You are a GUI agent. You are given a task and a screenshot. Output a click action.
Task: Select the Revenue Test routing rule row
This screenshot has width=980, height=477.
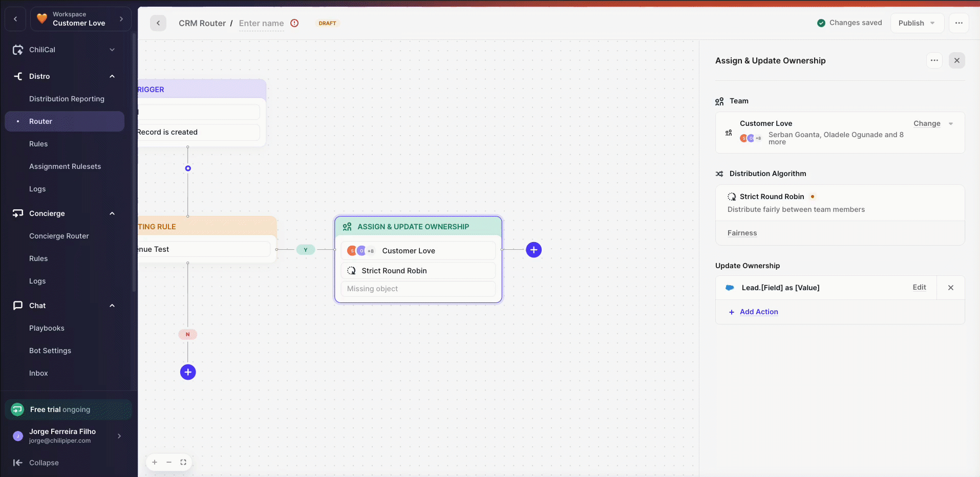pyautogui.click(x=204, y=249)
